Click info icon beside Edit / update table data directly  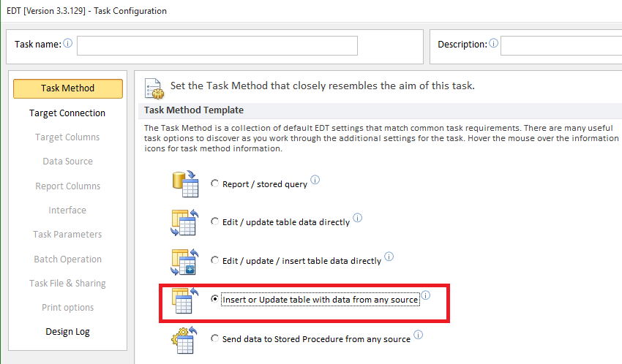click(357, 218)
